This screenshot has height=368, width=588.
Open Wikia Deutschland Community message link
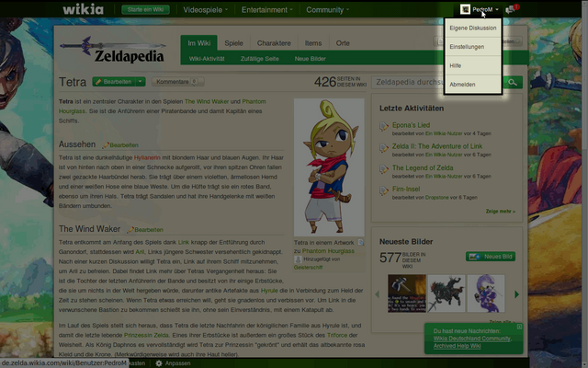[x=472, y=339]
